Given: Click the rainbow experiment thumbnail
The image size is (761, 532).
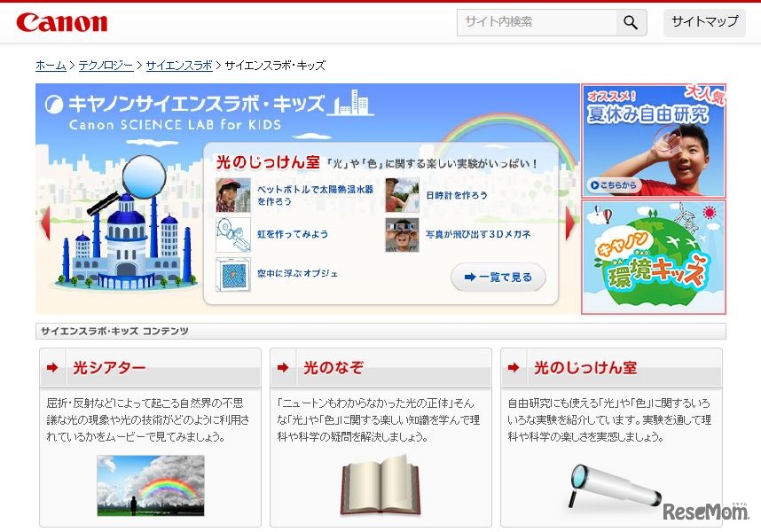Looking at the screenshot, I should pos(233,235).
